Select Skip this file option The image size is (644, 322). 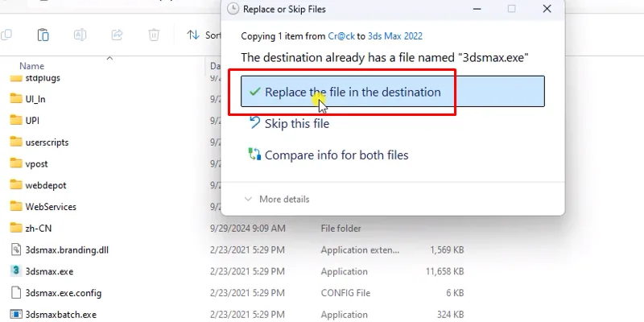pos(296,123)
